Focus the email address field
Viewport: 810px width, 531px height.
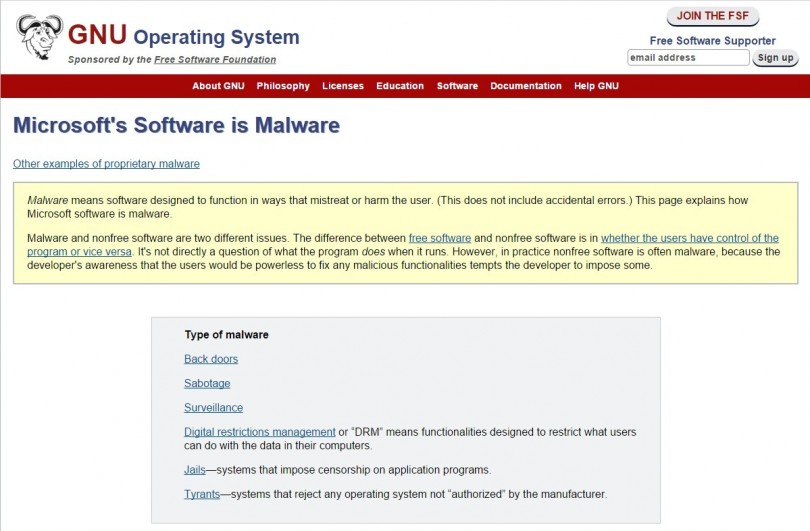click(x=688, y=57)
